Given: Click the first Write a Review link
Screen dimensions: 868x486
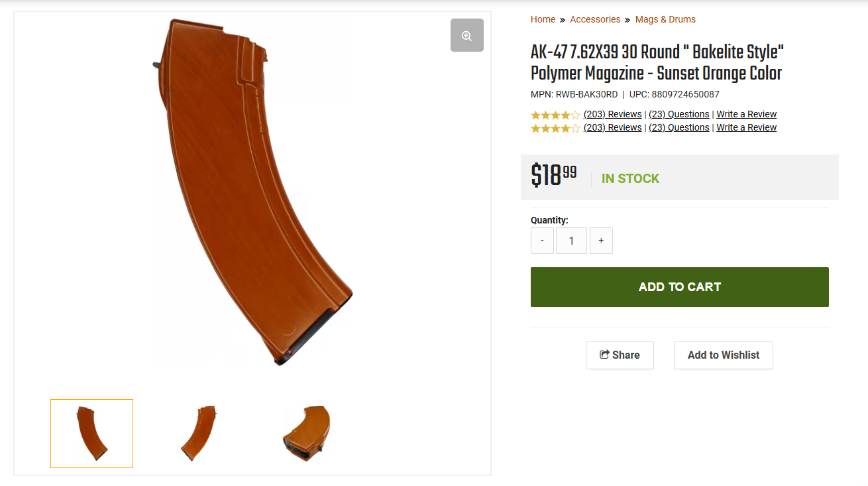Looking at the screenshot, I should point(746,114).
